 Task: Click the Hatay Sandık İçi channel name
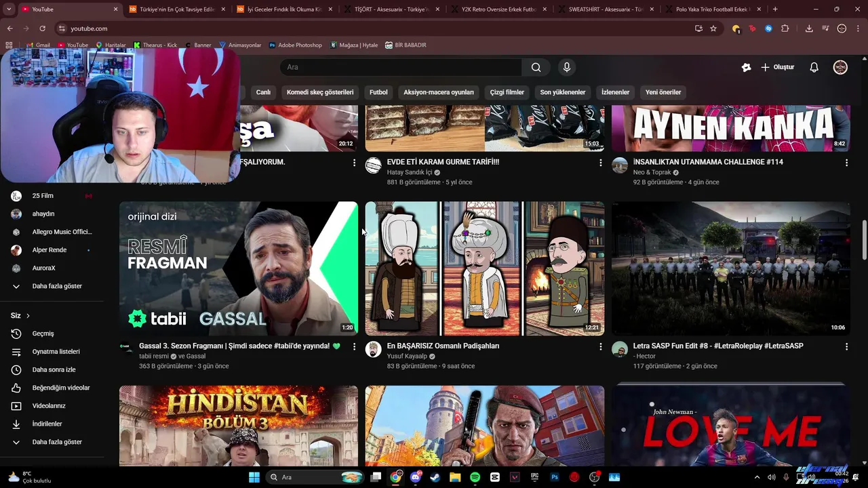click(410, 173)
